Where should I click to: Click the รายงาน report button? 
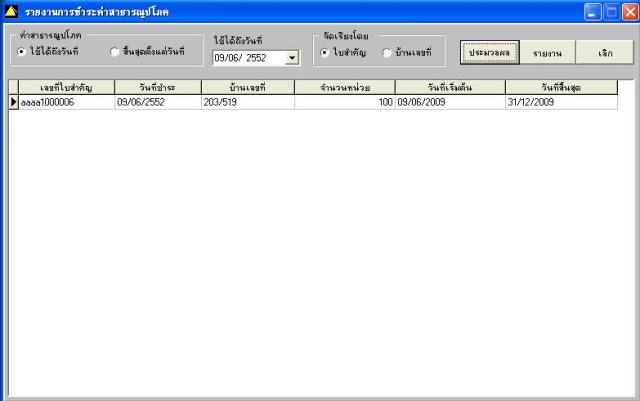(x=547, y=53)
